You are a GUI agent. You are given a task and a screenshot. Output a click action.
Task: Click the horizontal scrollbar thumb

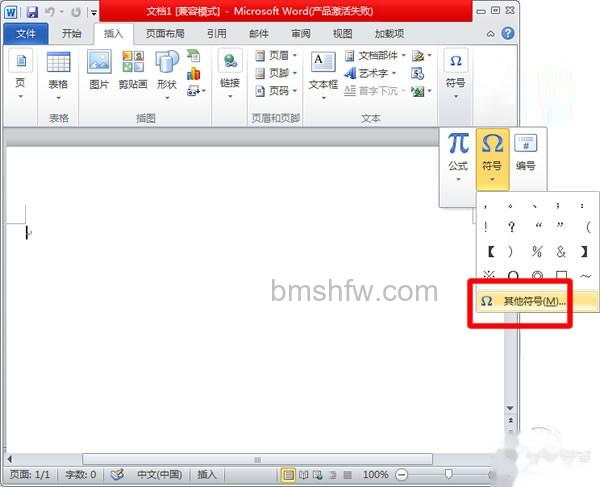(258, 459)
